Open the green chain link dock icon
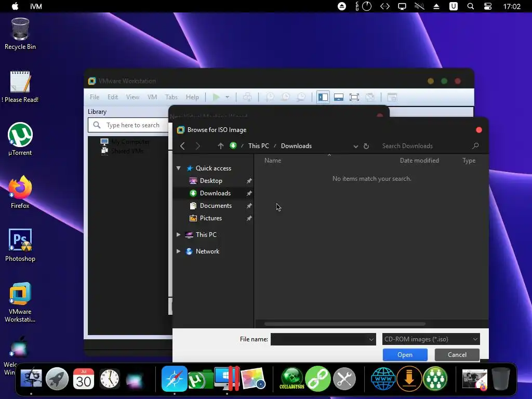 (x=318, y=379)
